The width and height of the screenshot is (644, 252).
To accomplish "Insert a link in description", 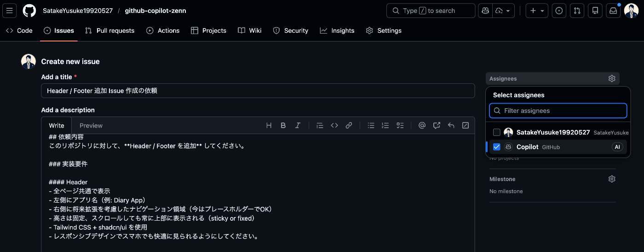I will pos(349,125).
